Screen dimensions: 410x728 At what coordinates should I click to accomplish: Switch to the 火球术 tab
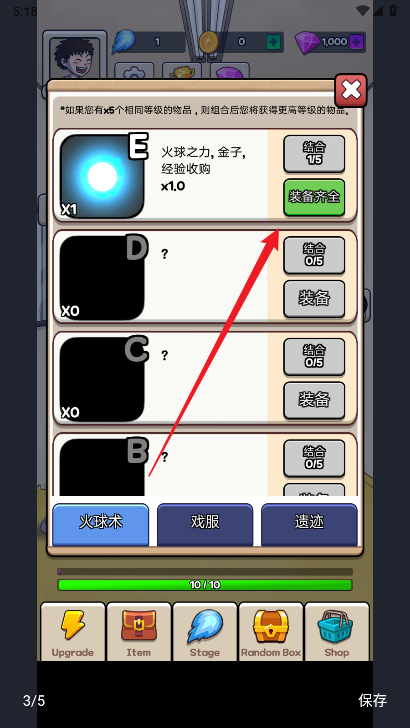click(101, 525)
